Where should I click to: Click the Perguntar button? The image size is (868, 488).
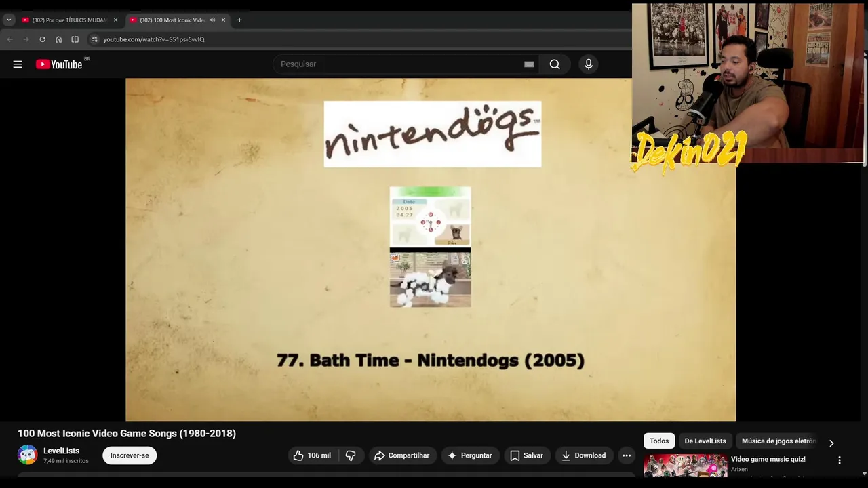click(470, 455)
